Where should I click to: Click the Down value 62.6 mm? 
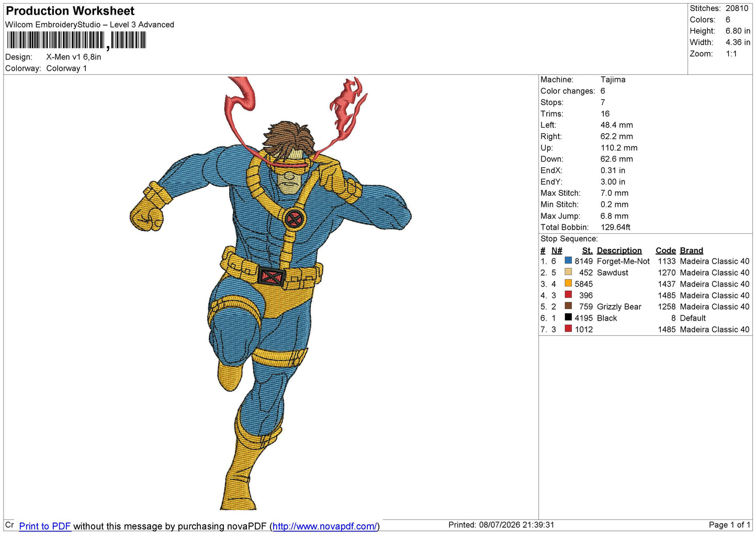617,159
